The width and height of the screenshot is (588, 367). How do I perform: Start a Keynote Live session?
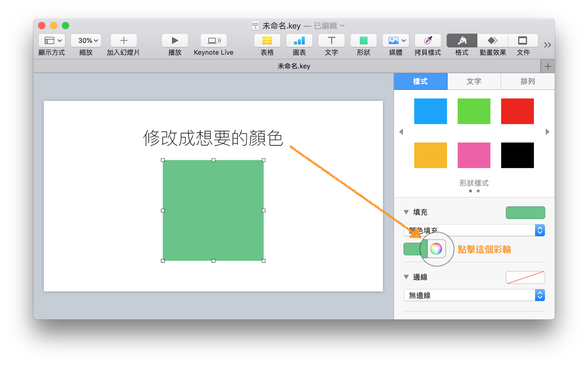[x=213, y=40]
